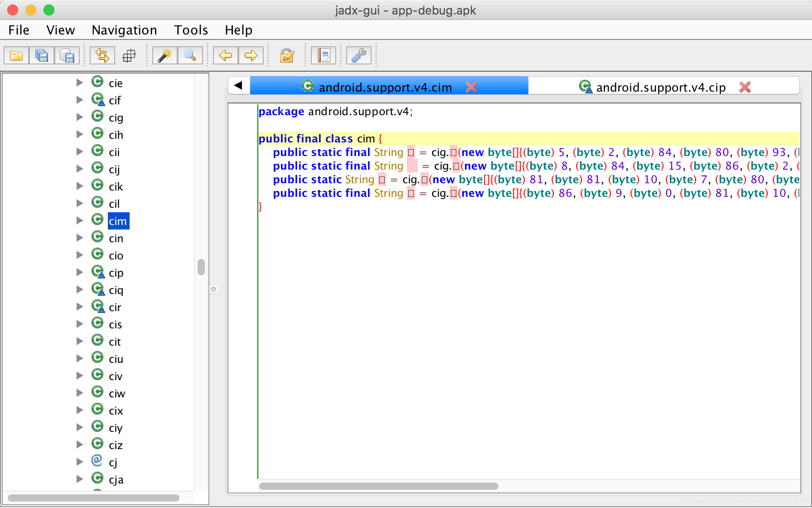The image size is (812, 508).
Task: Toggle the Deobfuscation toolbar icon
Action: 287,56
